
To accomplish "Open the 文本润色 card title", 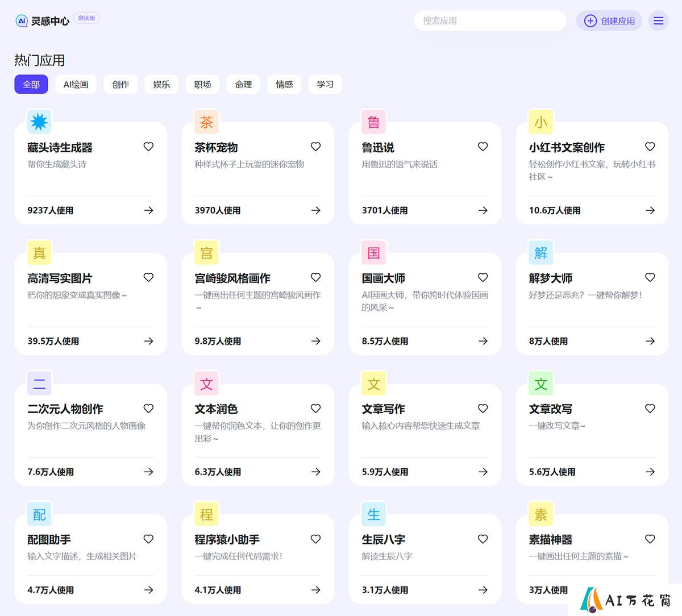I will (216, 409).
